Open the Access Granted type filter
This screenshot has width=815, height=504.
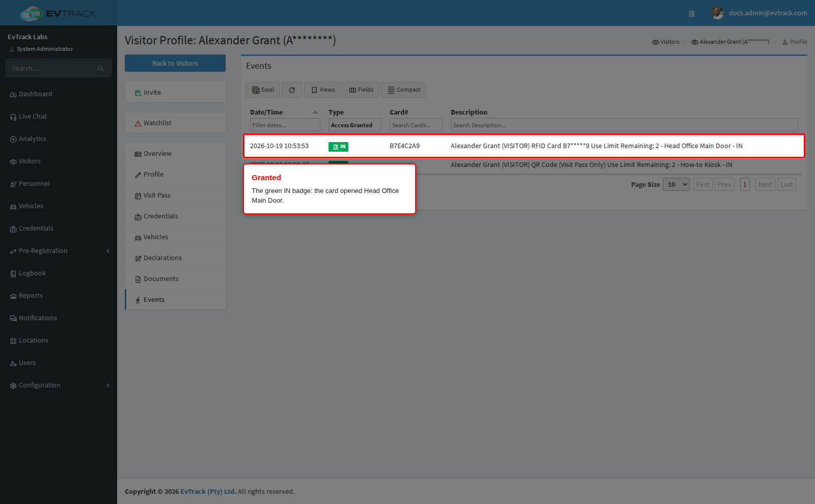pyautogui.click(x=355, y=125)
